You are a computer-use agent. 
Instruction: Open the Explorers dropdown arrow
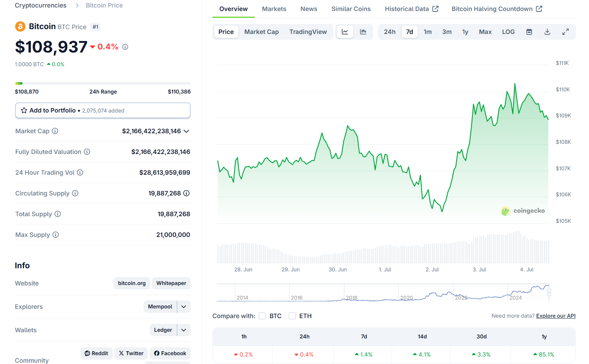184,307
